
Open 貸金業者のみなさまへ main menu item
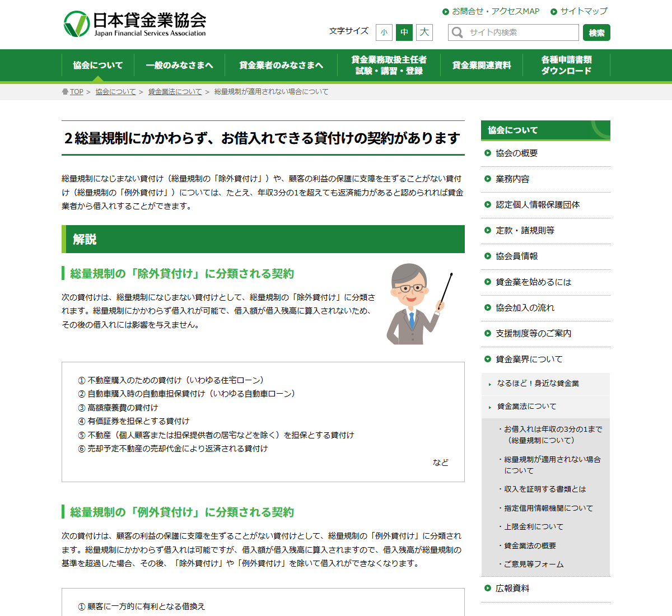click(281, 65)
